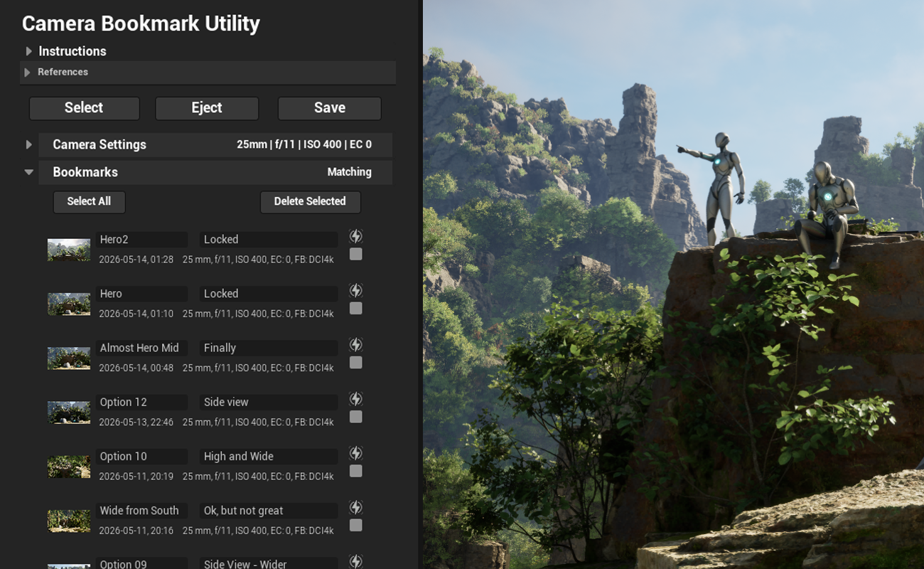Click the Ok, but not great note
This screenshot has height=569, width=924.
[x=269, y=511]
